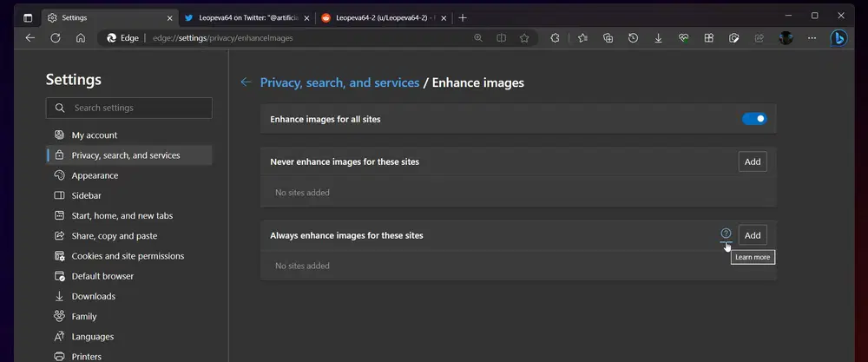Add this page to favorites star
The width and height of the screenshot is (868, 362).
[524, 38]
